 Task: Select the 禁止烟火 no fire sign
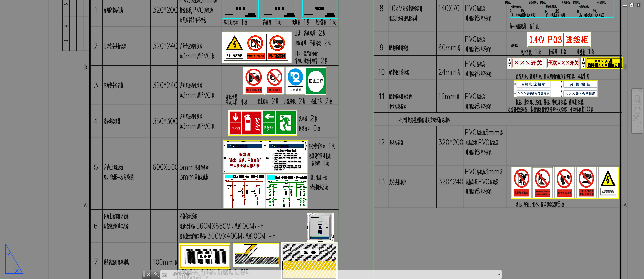click(x=275, y=81)
